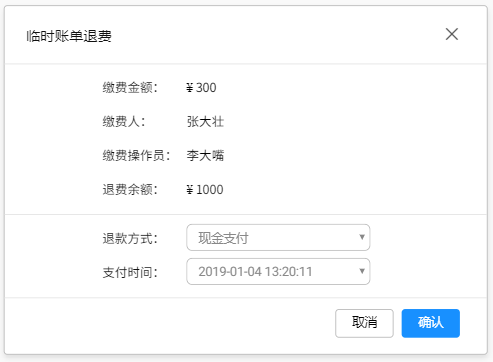Screen dimensions: 493x362
Task: Open the 退款方式 dropdown showing 现金支付
Action: pos(278,237)
